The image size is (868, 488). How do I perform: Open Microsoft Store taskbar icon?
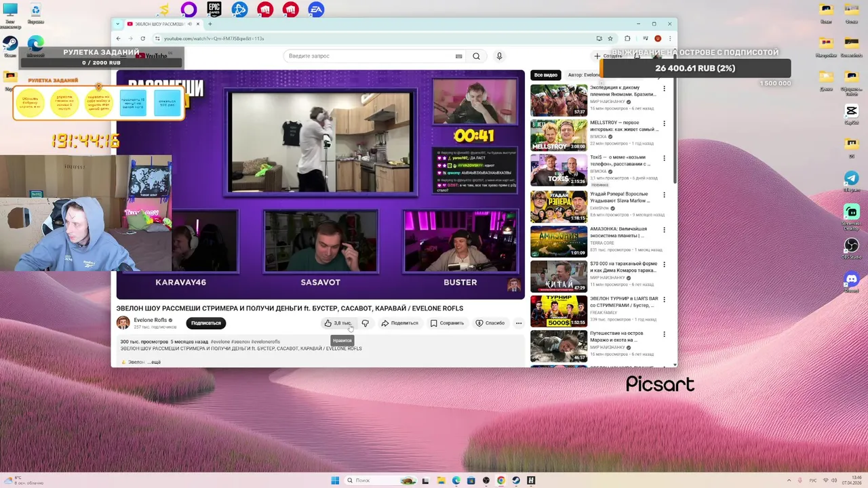[471, 481]
